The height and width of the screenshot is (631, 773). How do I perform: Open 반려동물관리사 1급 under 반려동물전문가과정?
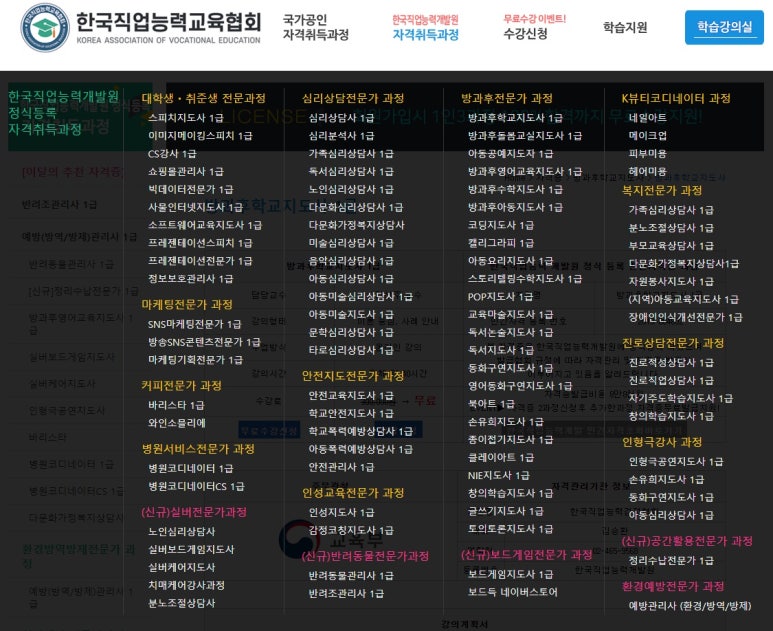pos(351,575)
